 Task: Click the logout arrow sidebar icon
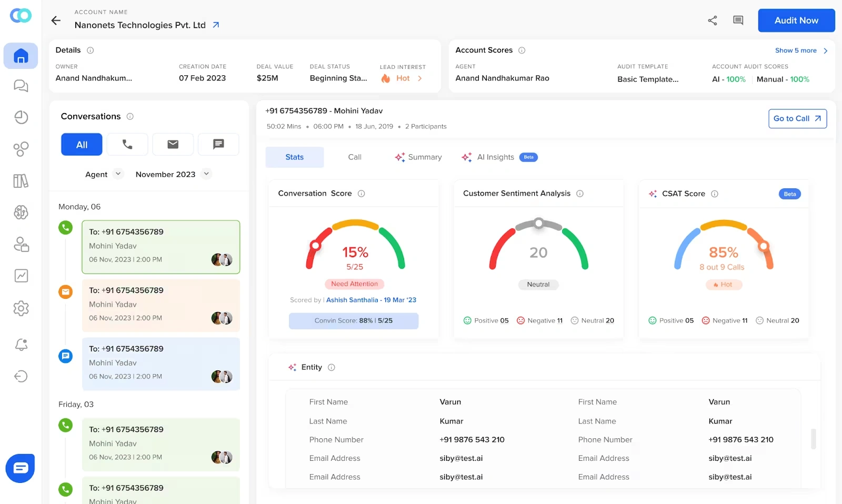pyautogui.click(x=21, y=376)
